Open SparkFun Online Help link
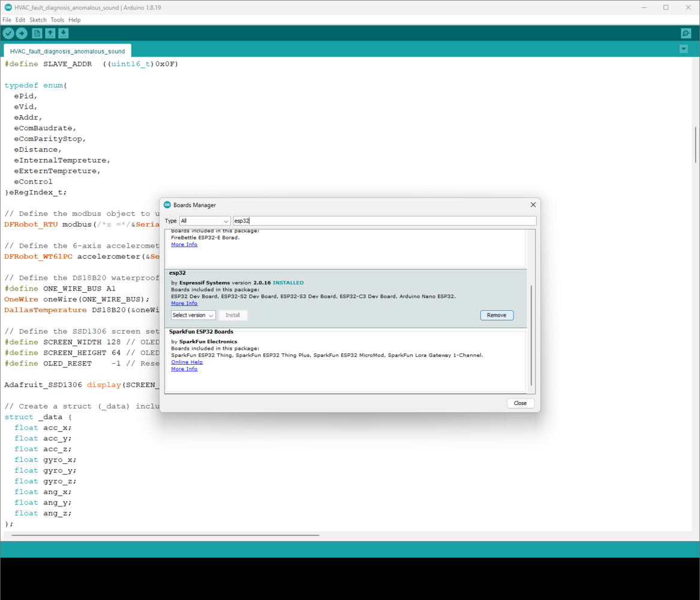 (187, 362)
